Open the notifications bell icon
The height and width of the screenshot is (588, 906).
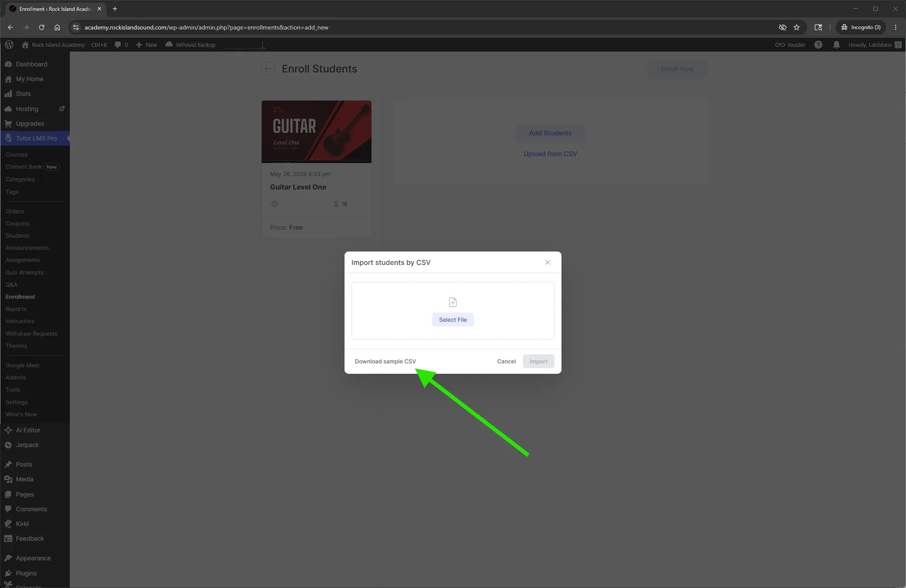[x=837, y=45]
